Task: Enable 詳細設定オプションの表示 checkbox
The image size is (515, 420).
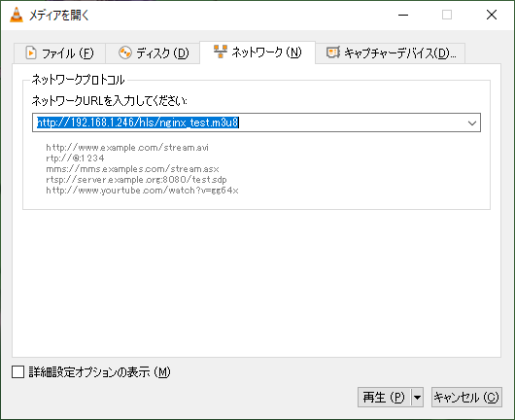Action: pos(18,372)
